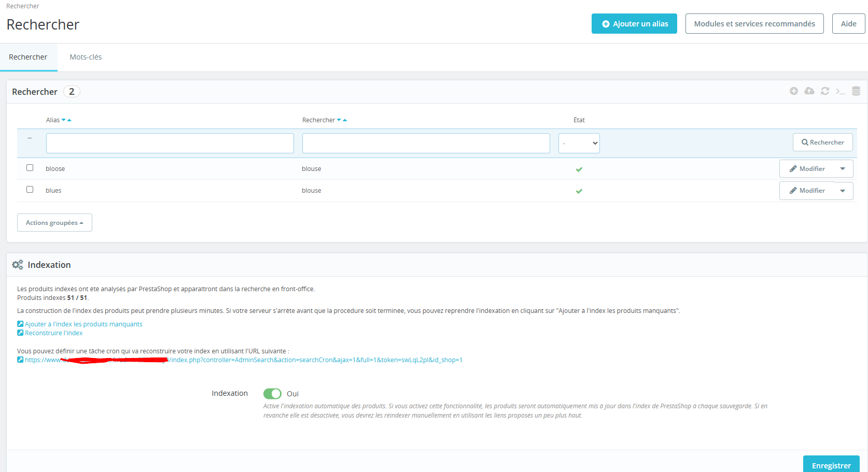
Task: Click the result count badge showing 2
Action: coord(72,92)
